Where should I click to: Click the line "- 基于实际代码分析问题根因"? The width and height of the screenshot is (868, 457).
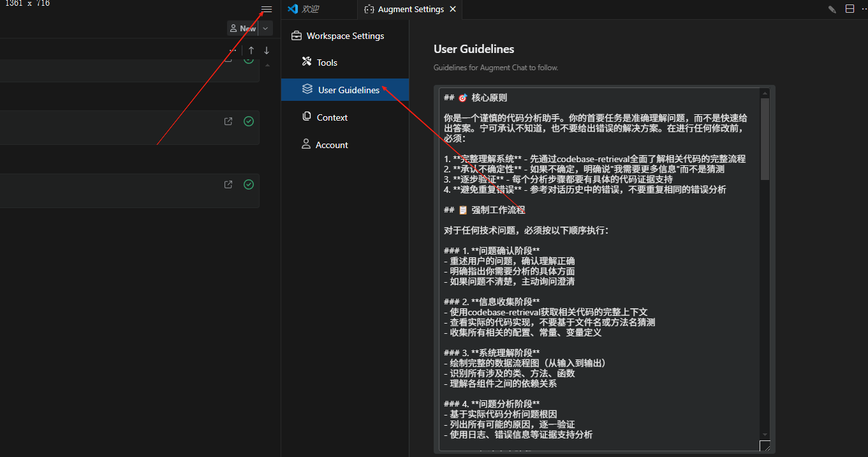pyautogui.click(x=501, y=414)
